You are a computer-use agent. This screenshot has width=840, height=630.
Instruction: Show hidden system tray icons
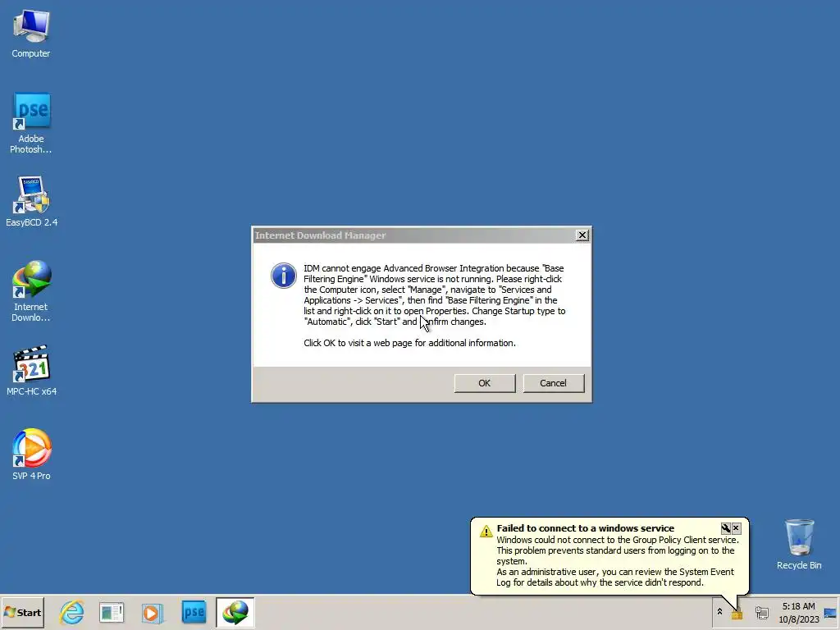point(719,612)
